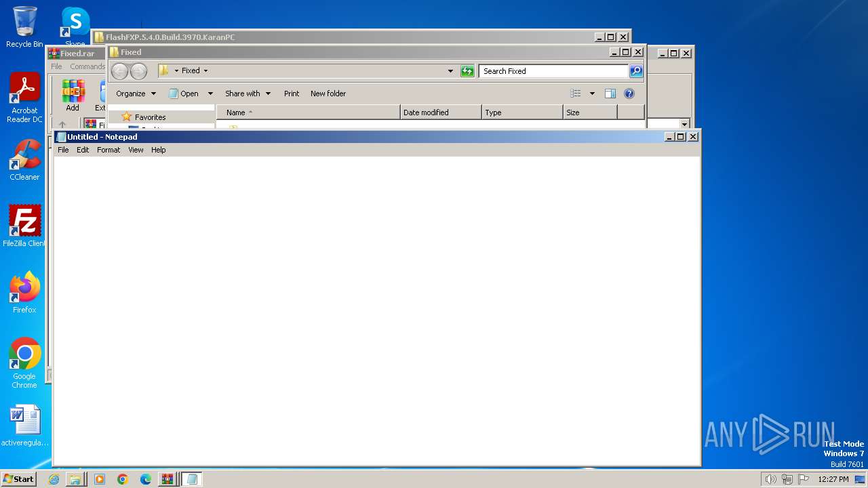Screen dimensions: 868x488
Task: Click the Add icon in WinRAR toolbar
Action: tap(73, 96)
